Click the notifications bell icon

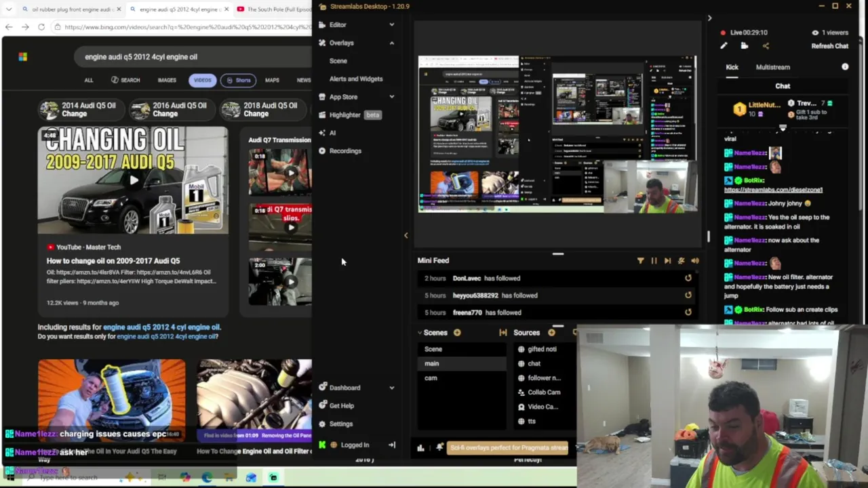coord(439,447)
